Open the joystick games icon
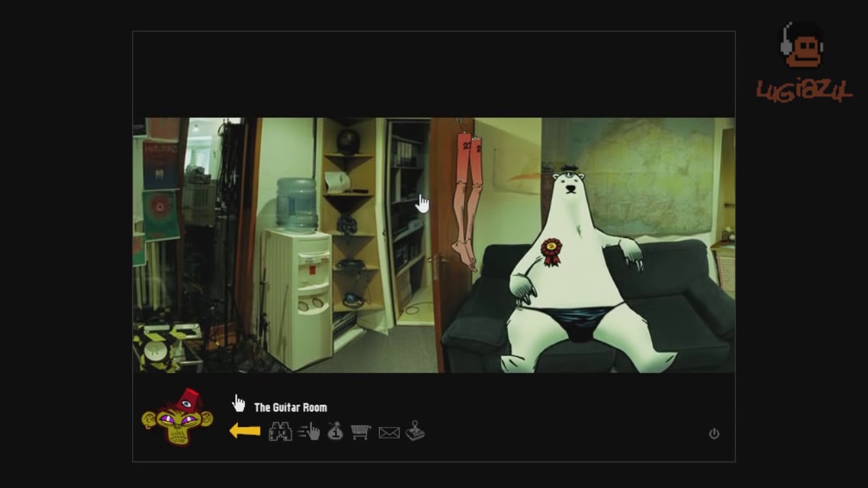 coord(415,431)
